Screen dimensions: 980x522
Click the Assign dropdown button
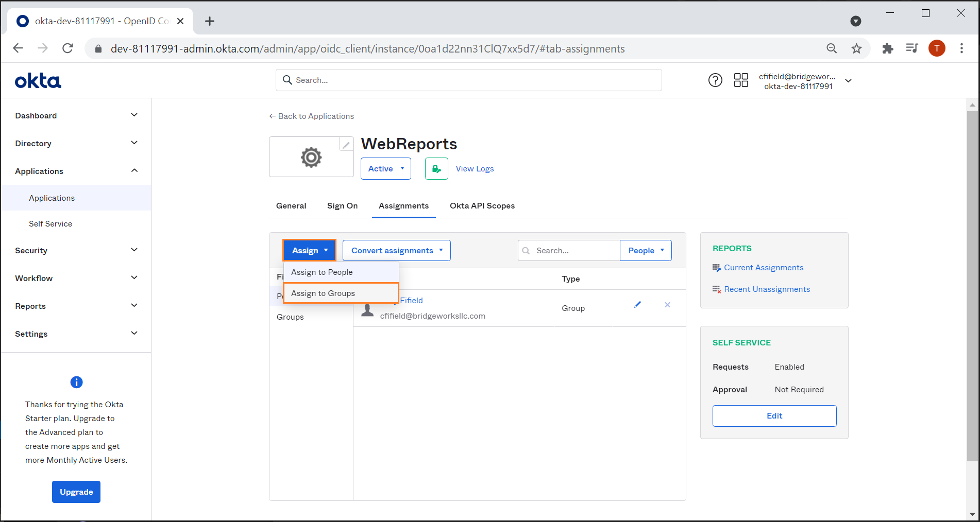309,250
